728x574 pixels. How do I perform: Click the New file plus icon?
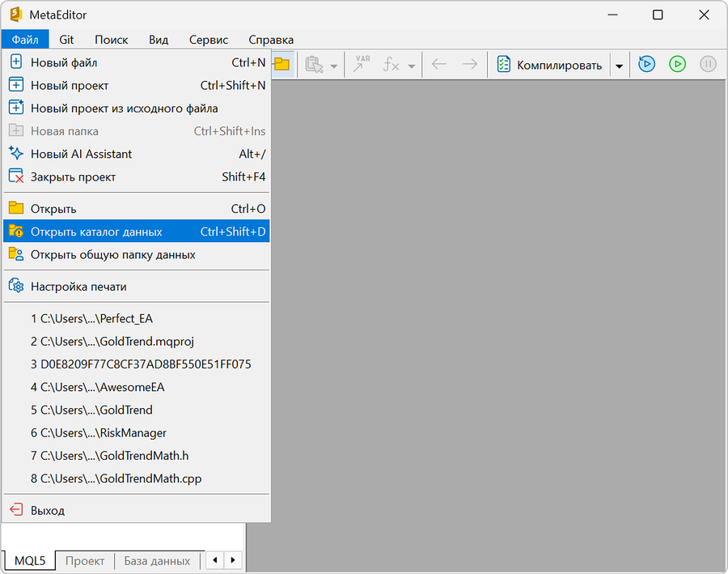click(x=16, y=62)
